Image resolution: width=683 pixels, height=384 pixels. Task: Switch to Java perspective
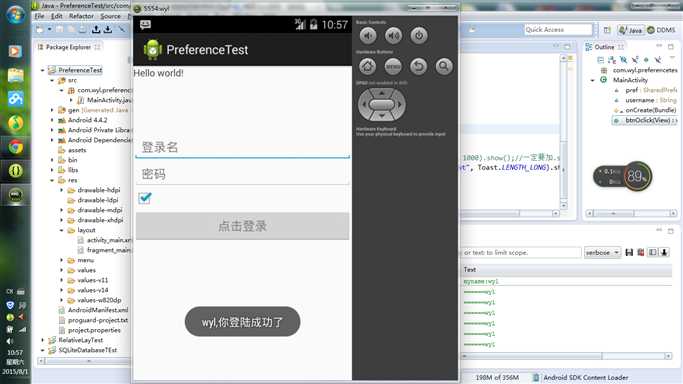630,30
